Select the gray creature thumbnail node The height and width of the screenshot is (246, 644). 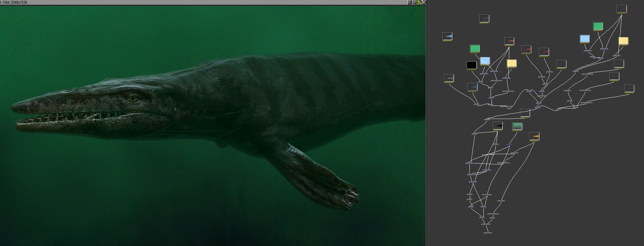point(449,78)
